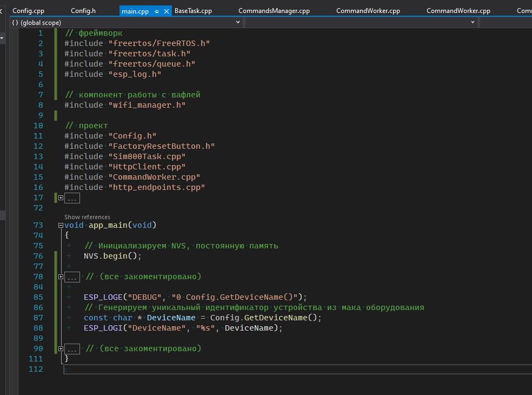Switch to the Config.cpp tab

click(x=29, y=11)
